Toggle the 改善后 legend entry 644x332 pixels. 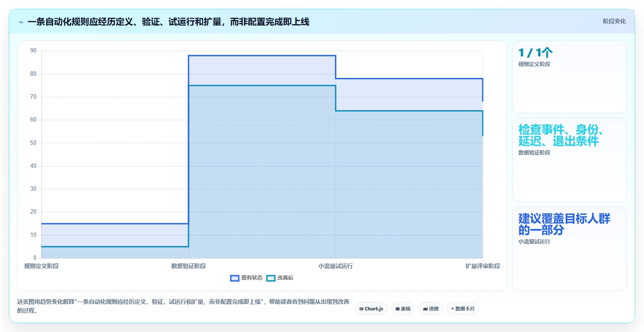[280, 278]
